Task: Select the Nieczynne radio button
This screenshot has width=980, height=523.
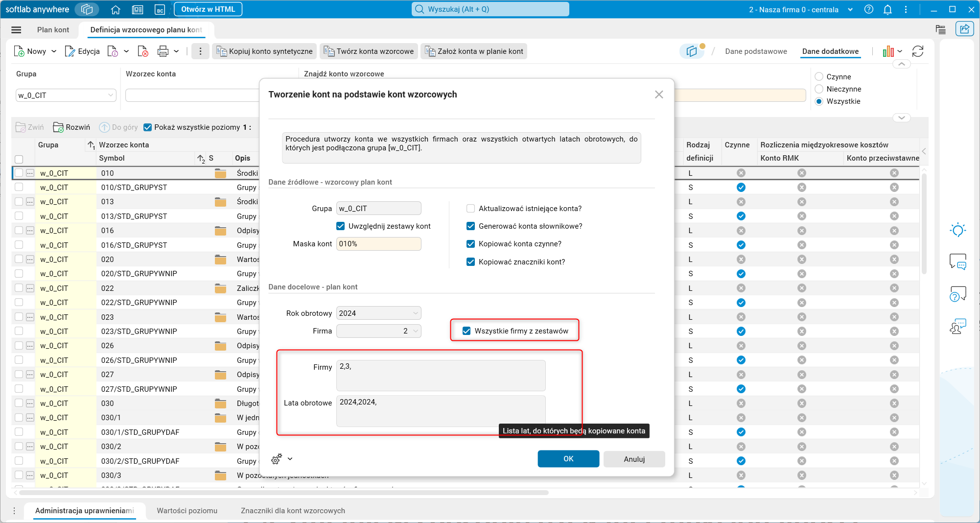Action: [819, 89]
